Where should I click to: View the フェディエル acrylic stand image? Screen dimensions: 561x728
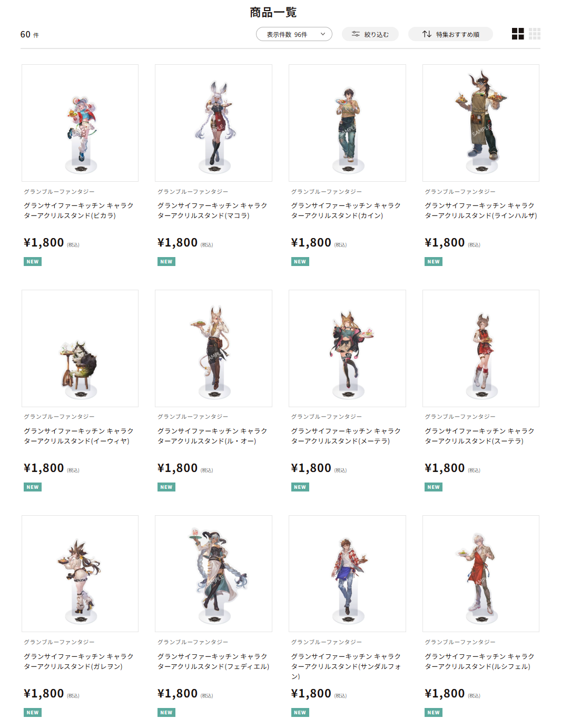pos(213,574)
